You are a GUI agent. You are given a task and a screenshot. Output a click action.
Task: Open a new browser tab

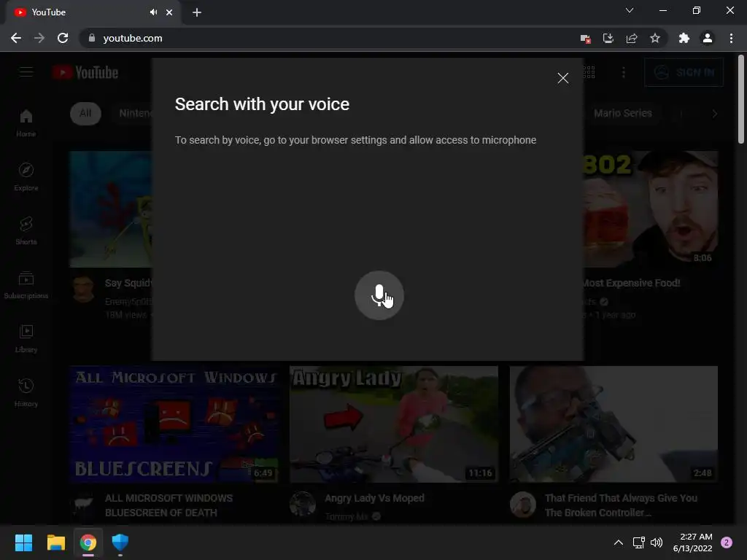point(197,12)
